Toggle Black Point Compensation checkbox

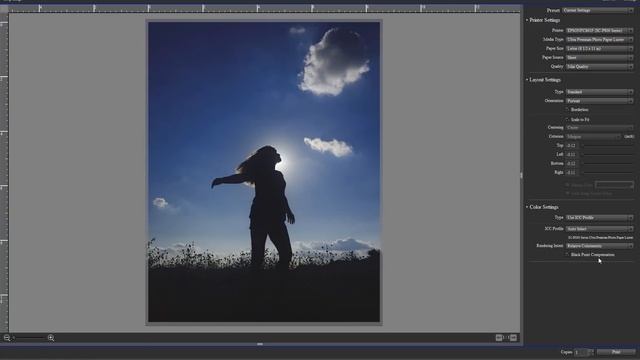pyautogui.click(x=567, y=254)
